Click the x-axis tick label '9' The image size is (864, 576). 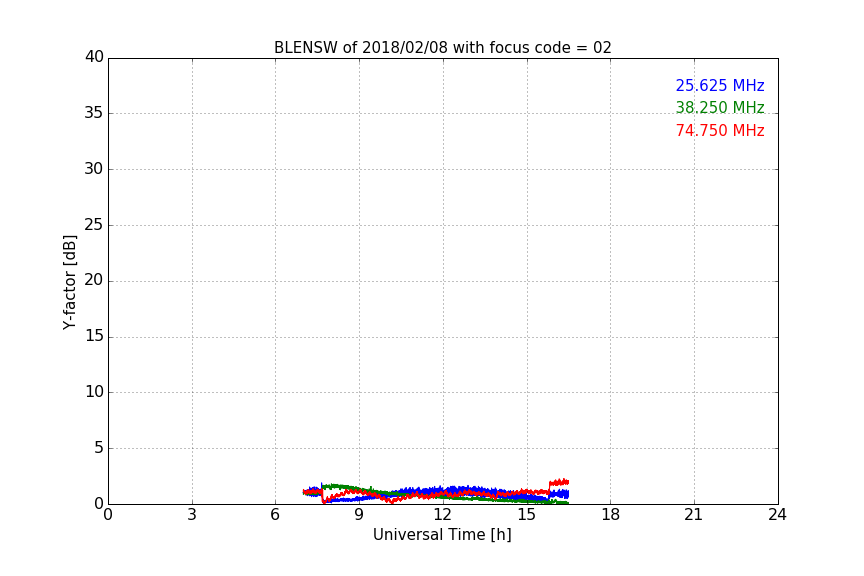359,515
